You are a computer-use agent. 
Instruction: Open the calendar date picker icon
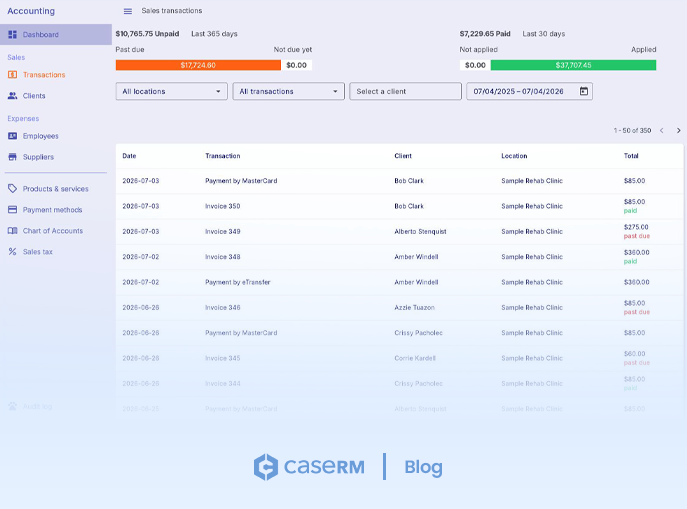click(x=584, y=91)
